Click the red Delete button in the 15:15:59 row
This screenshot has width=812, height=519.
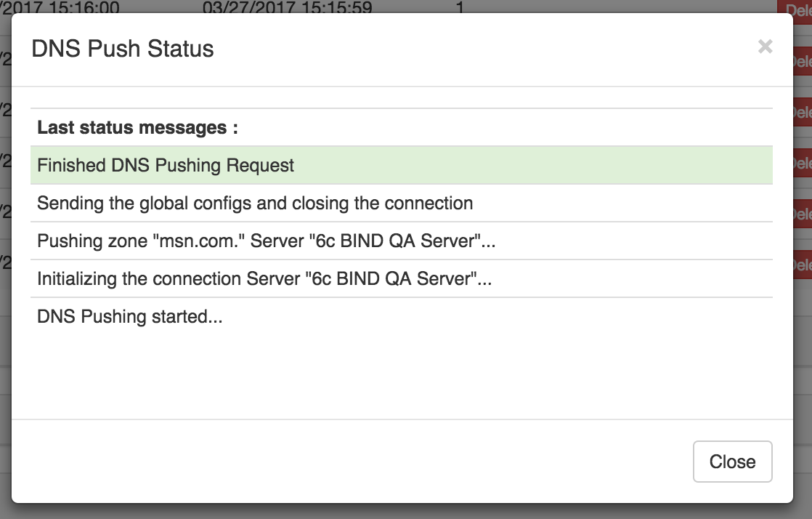pos(795,8)
